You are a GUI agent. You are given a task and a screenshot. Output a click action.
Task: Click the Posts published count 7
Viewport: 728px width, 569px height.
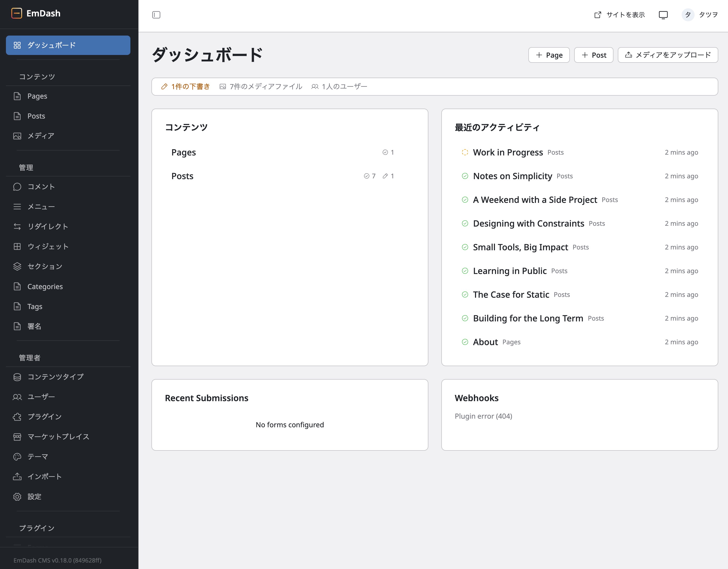[370, 176]
